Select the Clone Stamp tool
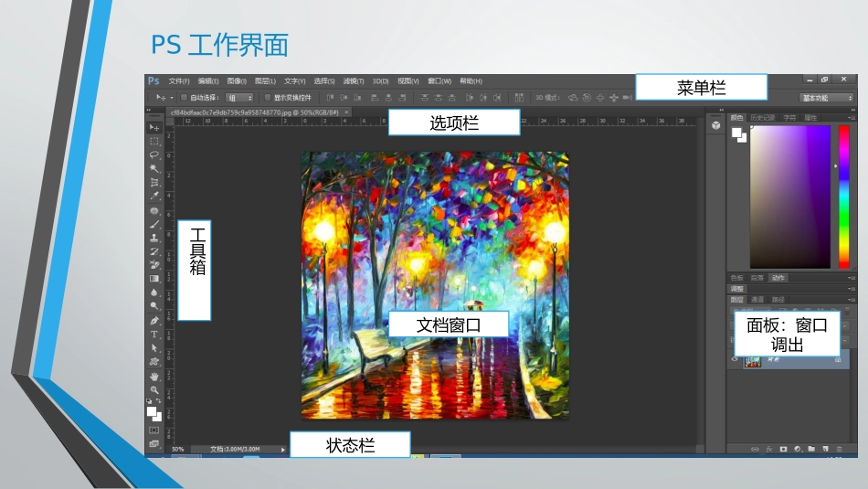The image size is (868, 489). pyautogui.click(x=154, y=239)
